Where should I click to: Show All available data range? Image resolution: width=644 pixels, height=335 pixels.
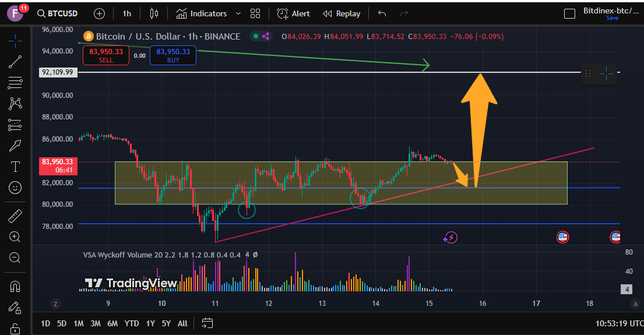182,323
